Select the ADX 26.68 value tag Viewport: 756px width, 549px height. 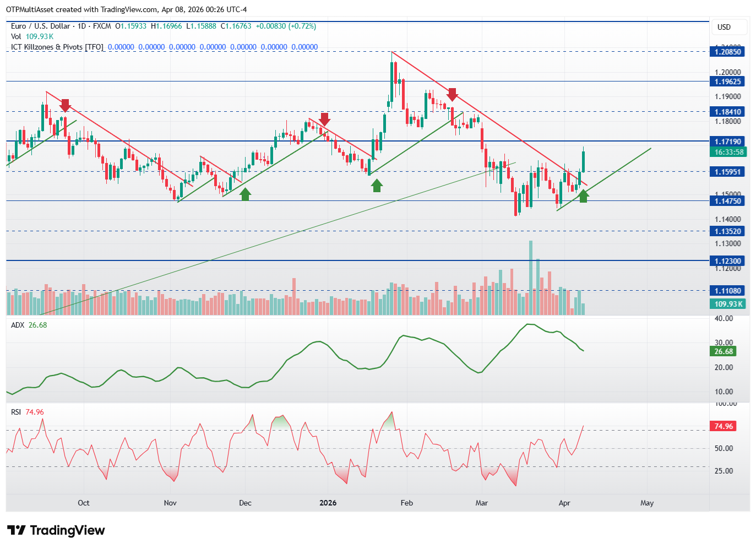click(724, 351)
